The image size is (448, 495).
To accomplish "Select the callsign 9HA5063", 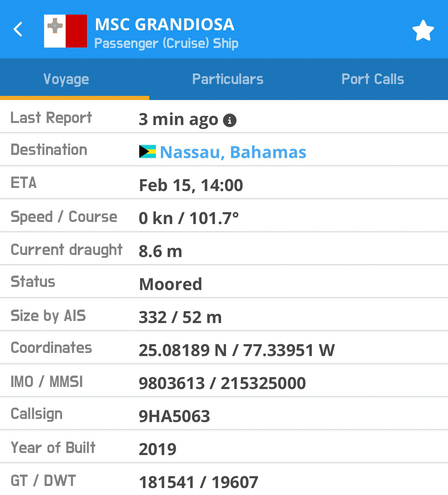I will (x=174, y=416).
